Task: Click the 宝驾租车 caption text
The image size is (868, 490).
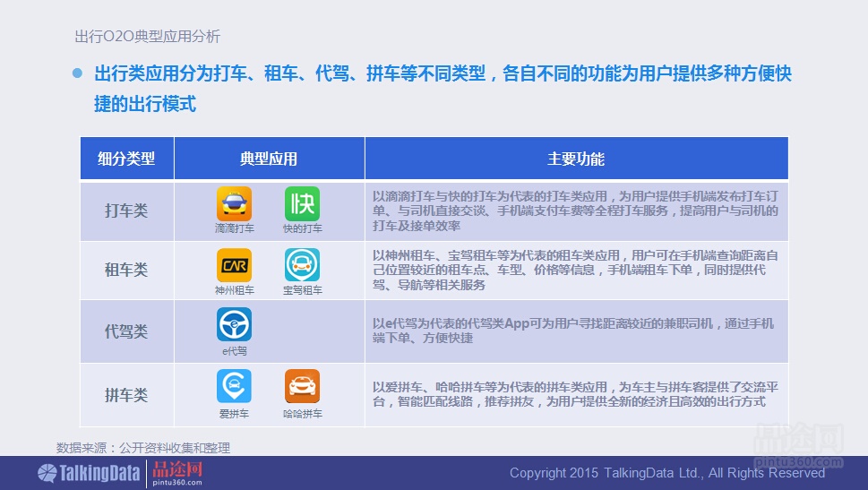Action: (302, 289)
